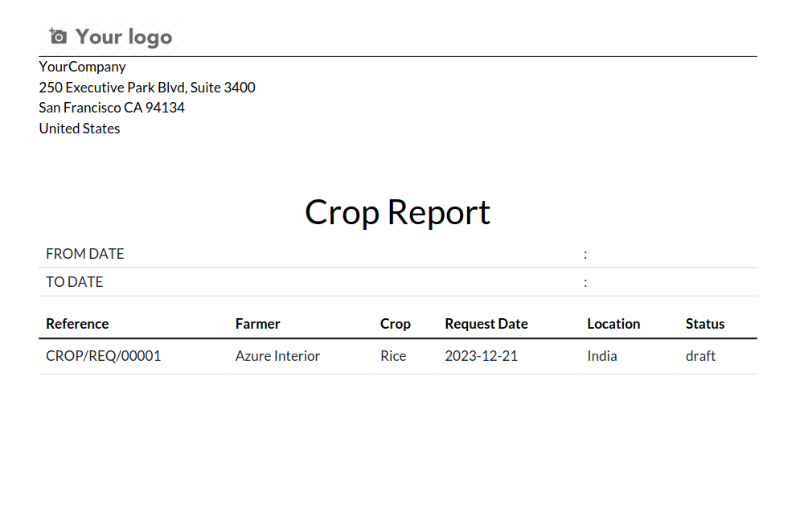
Task: Select the YourCompany name line
Action: click(x=83, y=67)
